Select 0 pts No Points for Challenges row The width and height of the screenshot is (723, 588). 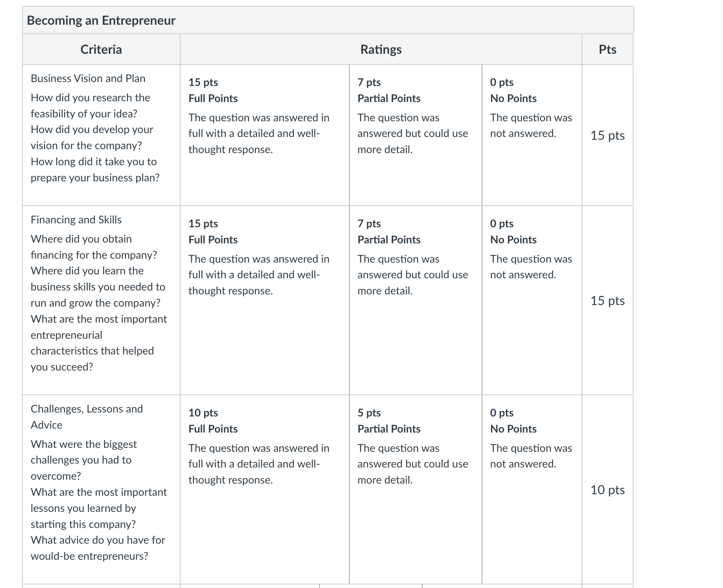pos(532,489)
